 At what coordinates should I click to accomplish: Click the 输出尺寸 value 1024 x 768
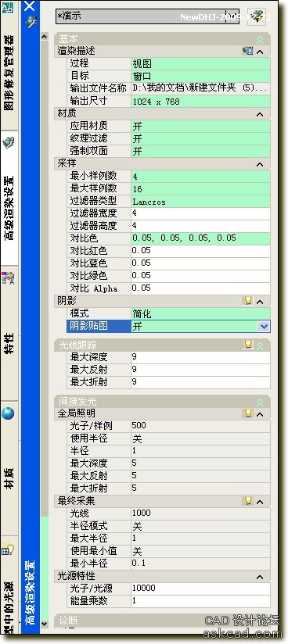click(200, 101)
